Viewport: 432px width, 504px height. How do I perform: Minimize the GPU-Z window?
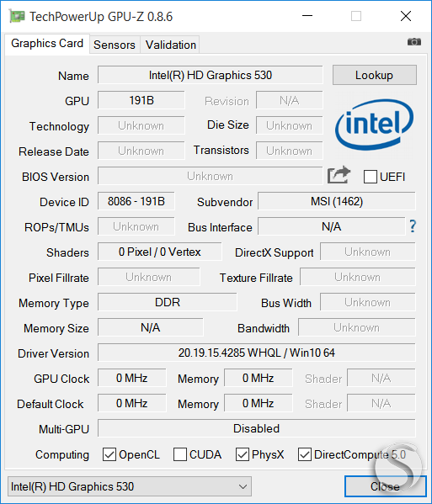pos(307,16)
